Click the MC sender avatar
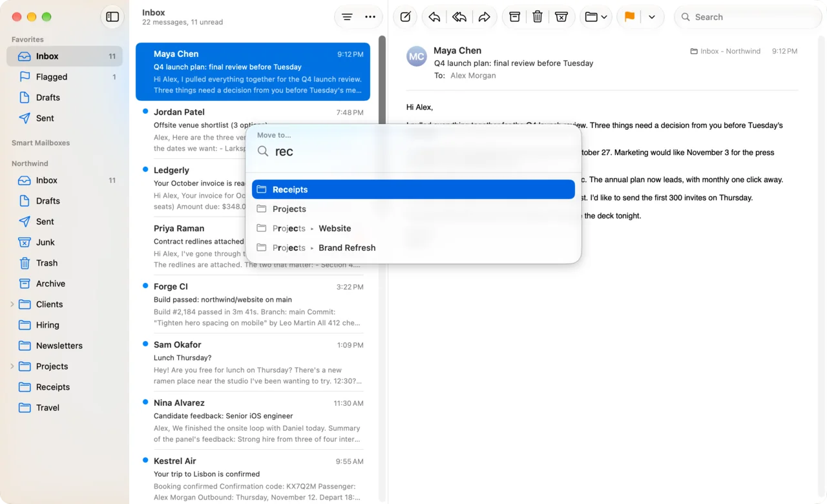The width and height of the screenshot is (827, 504). (x=417, y=56)
